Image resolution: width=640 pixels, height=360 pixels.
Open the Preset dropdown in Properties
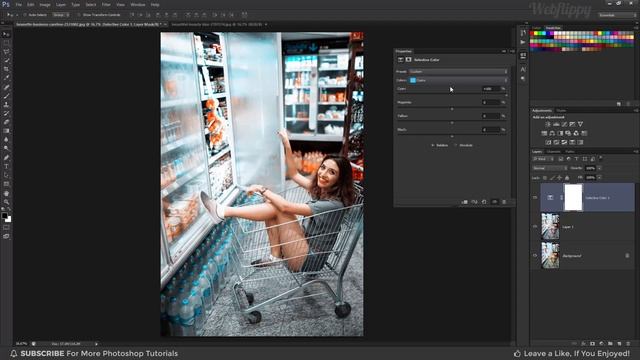(x=458, y=71)
